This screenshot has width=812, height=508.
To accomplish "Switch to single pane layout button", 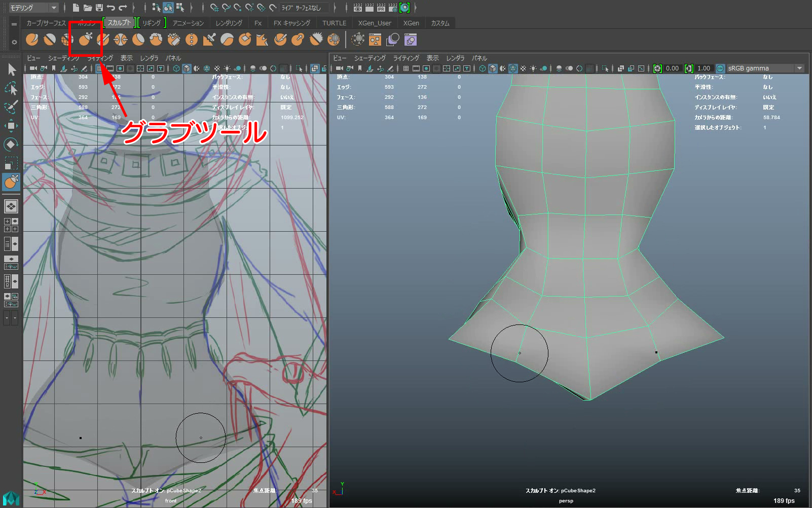I will [11, 206].
